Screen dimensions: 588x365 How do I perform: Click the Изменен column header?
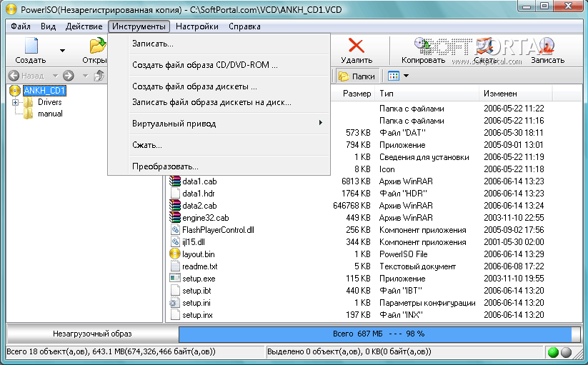[x=500, y=94]
